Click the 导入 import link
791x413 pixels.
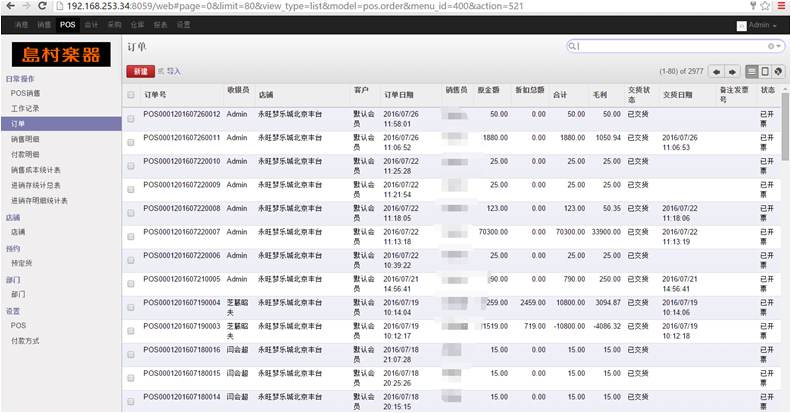[174, 72]
